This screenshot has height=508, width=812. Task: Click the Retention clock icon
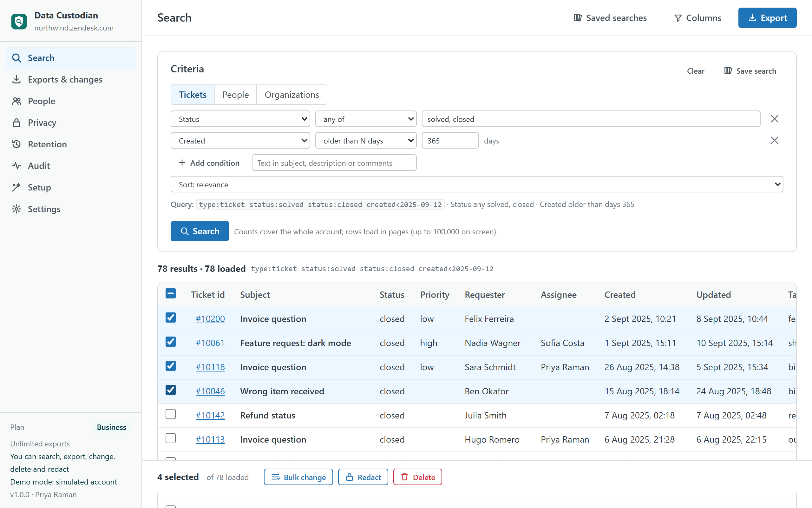[x=16, y=144]
